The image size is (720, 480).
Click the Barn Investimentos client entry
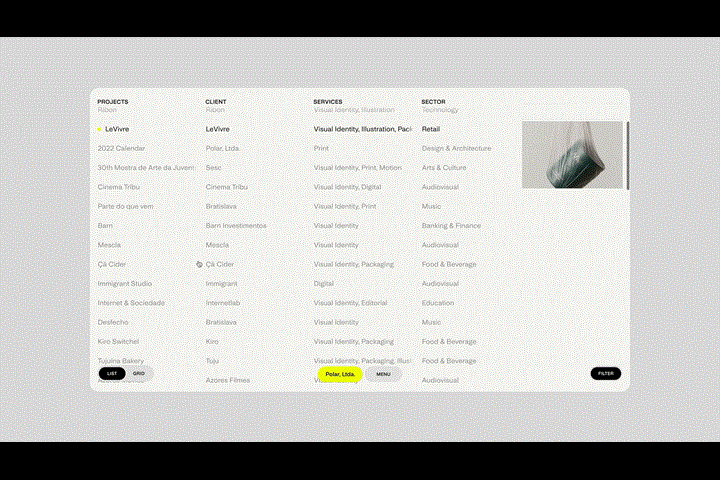(236, 225)
